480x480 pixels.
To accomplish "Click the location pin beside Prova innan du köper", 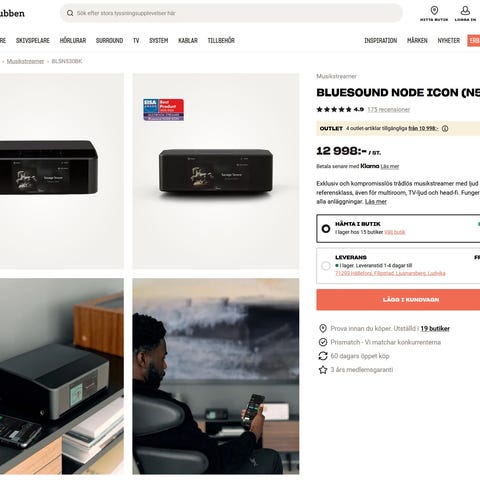I will coord(323,328).
